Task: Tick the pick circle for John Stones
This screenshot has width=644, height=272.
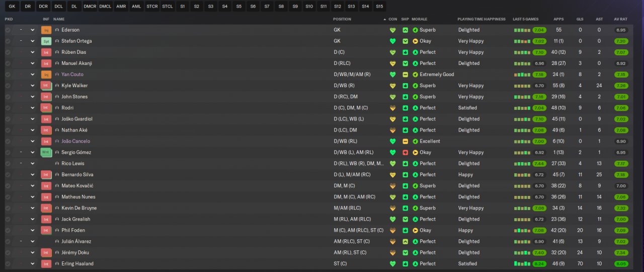Action: point(8,97)
